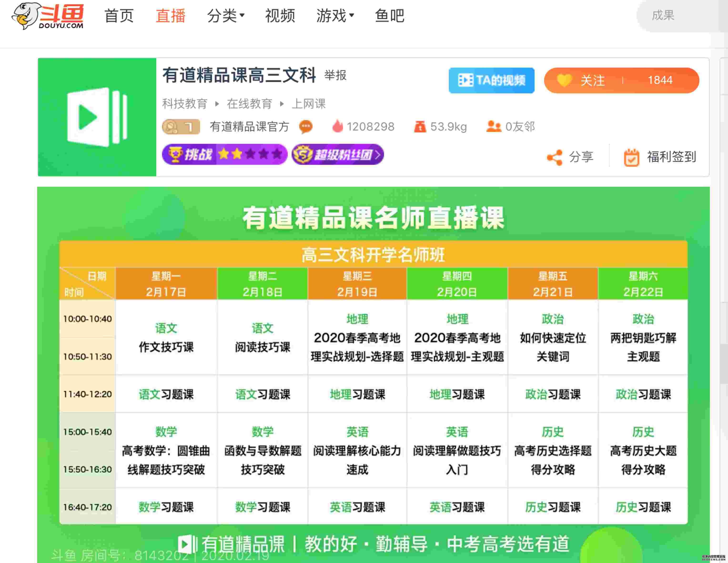Select the 星期五 2月21日 column header
The height and width of the screenshot is (563, 728).
pos(553,284)
